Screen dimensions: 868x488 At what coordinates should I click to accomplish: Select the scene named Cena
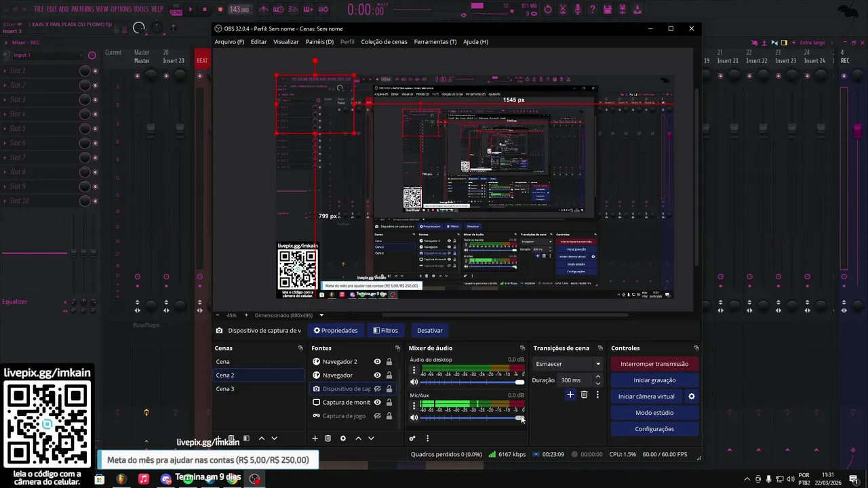click(259, 362)
